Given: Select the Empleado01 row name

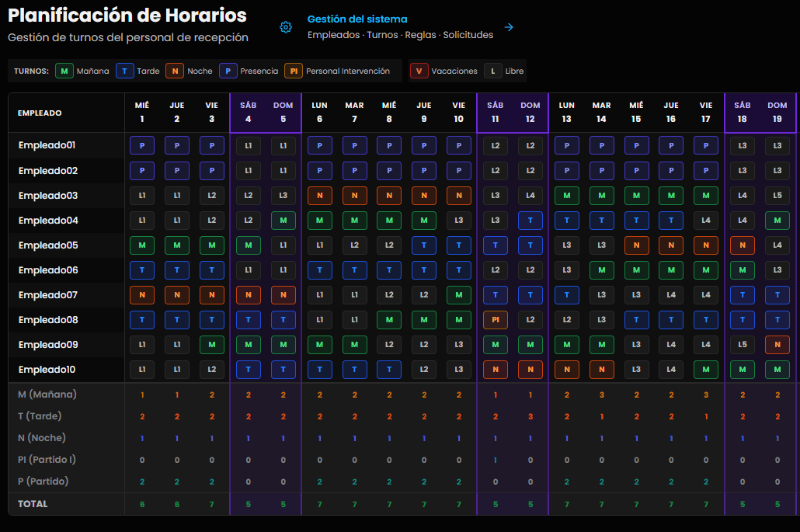Looking at the screenshot, I should click(x=47, y=145).
